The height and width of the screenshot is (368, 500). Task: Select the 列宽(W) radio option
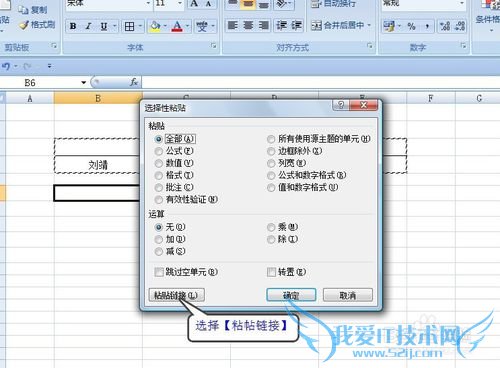pos(286,163)
